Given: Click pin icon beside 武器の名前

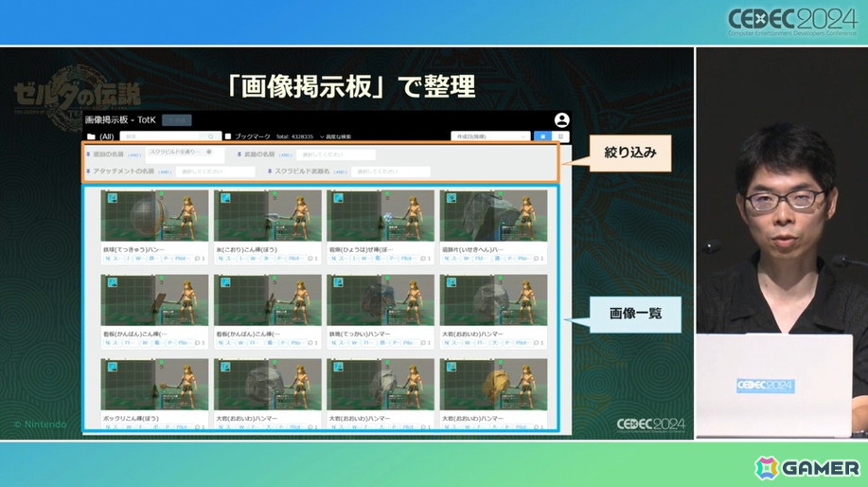Looking at the screenshot, I should coord(239,154).
